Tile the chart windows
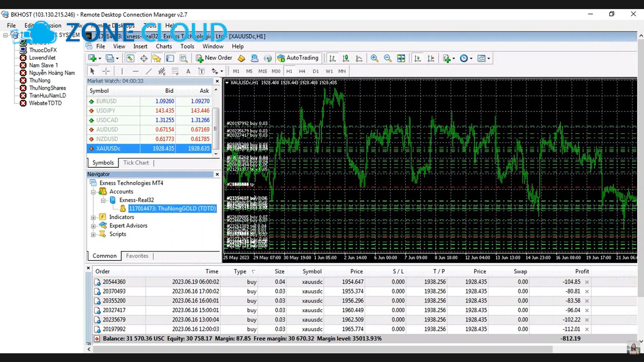Viewport: 644px width, 362px height. pos(401,58)
